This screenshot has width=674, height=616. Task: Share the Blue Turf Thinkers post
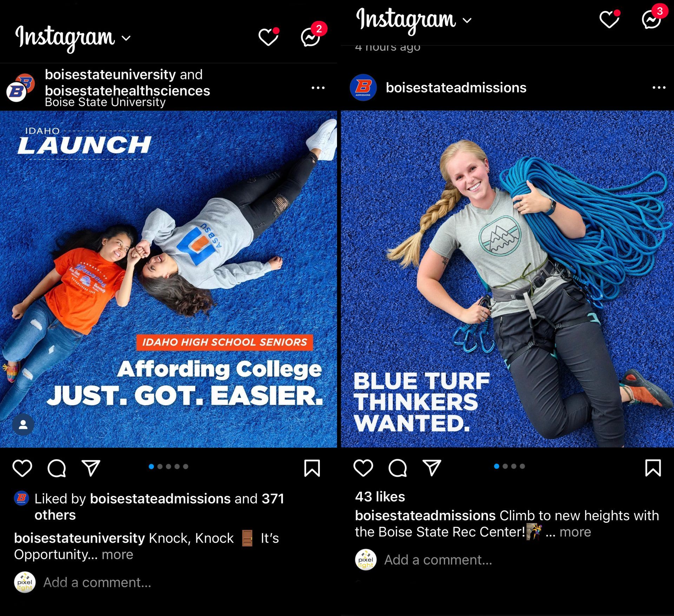(x=432, y=468)
